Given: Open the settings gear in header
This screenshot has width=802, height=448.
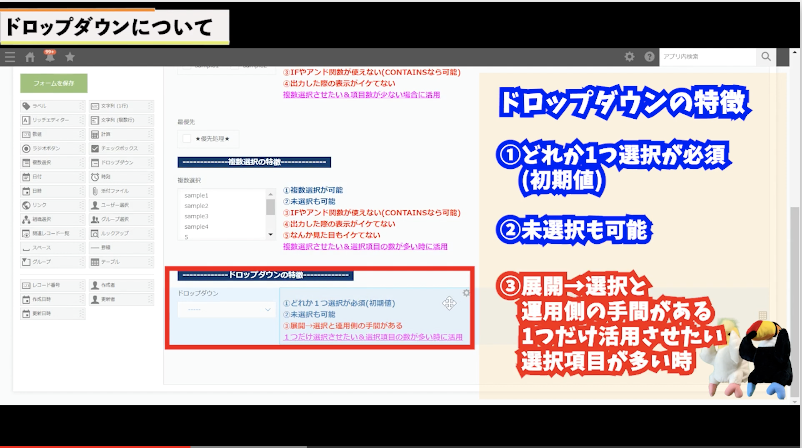Looking at the screenshot, I should [x=629, y=57].
